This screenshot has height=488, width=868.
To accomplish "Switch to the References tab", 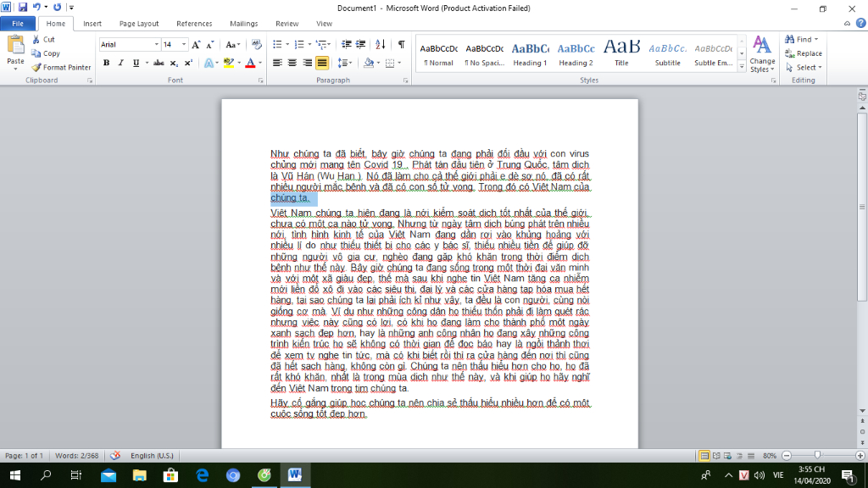I will click(x=194, y=23).
